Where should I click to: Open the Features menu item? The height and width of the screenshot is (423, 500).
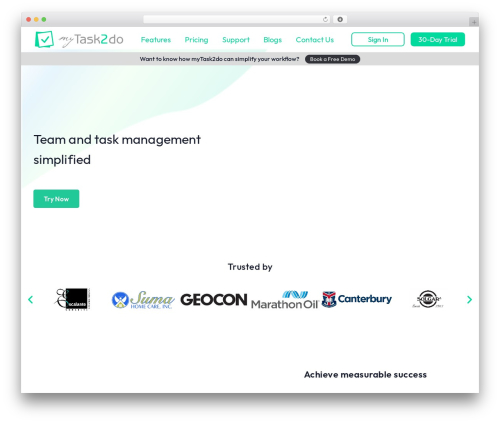tap(156, 40)
